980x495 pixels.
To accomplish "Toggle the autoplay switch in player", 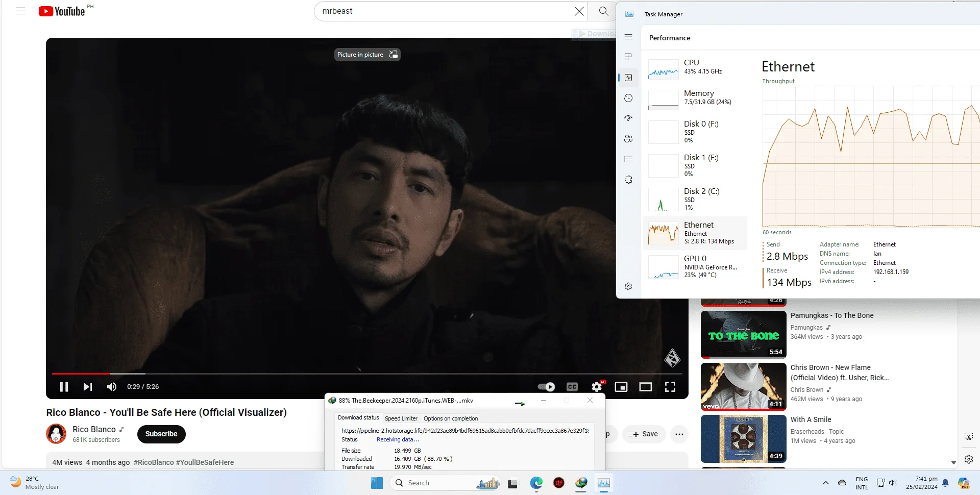I will tap(546, 387).
